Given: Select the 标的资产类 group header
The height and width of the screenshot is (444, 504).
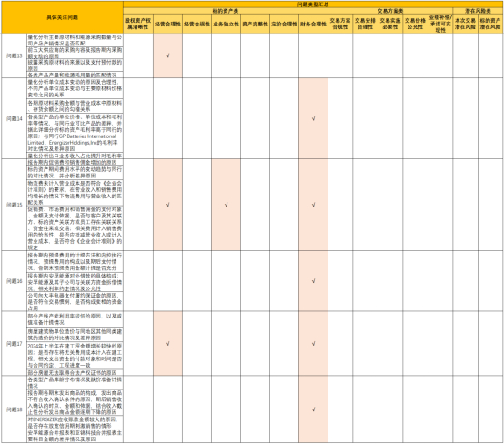Looking at the screenshot, I should pyautogui.click(x=226, y=11).
